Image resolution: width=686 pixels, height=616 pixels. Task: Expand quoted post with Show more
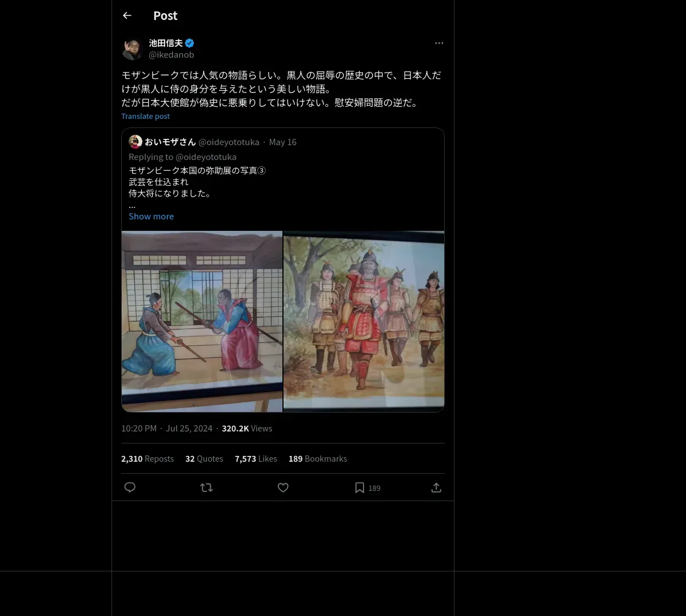click(x=151, y=216)
